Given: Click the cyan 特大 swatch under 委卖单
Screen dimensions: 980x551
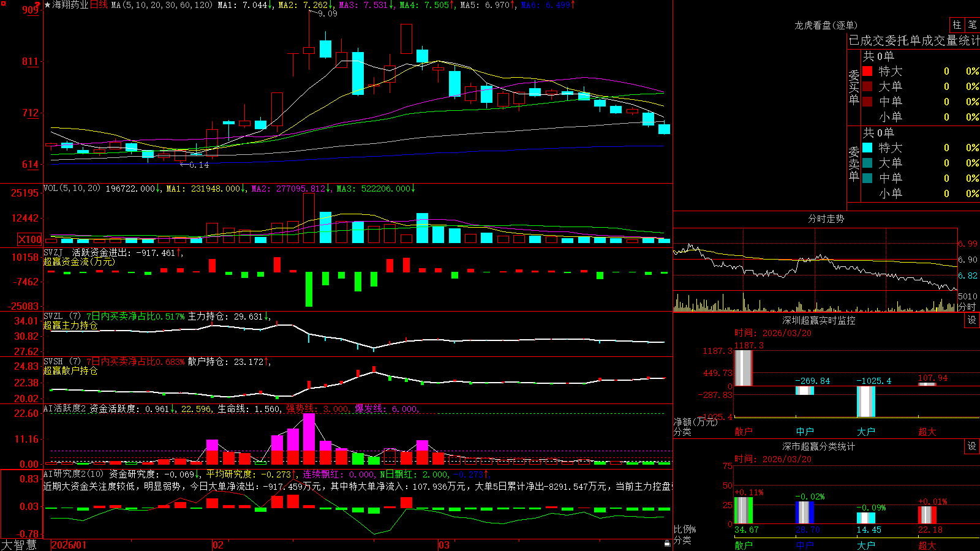Looking at the screenshot, I should pyautogui.click(x=867, y=148).
